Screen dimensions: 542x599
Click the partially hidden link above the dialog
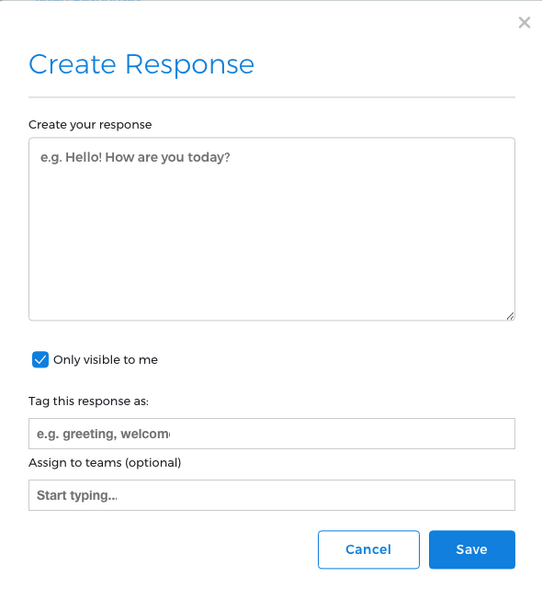coord(88,1)
